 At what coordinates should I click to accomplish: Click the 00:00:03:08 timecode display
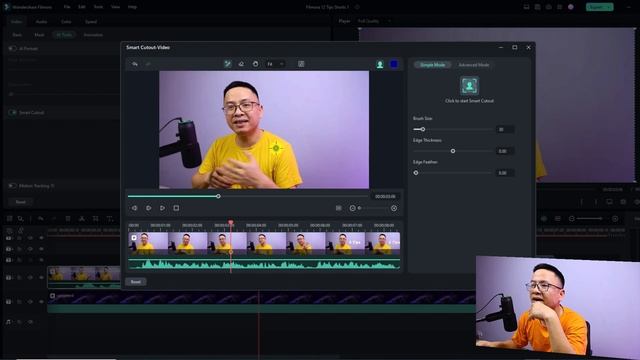(x=385, y=197)
